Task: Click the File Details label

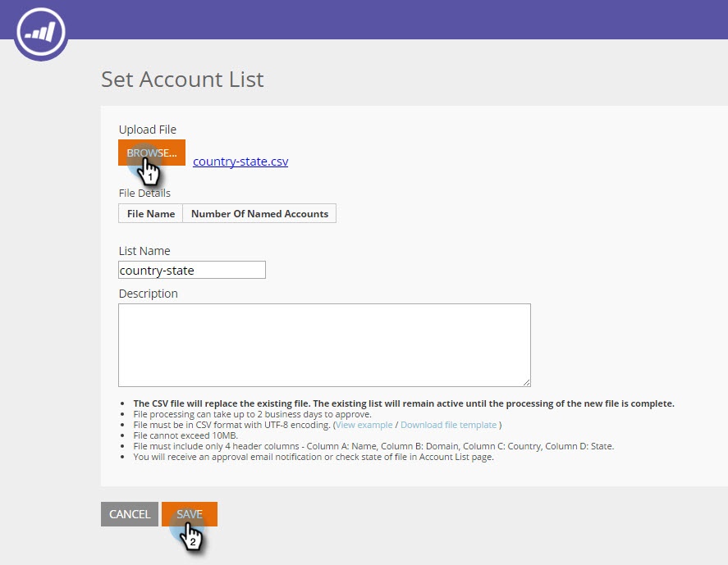Action: [144, 193]
